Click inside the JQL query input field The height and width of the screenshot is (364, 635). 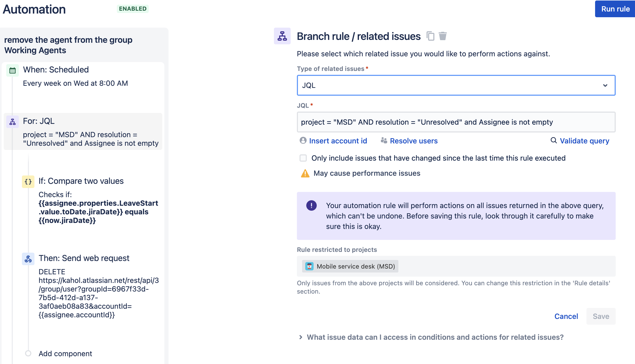[x=456, y=122]
